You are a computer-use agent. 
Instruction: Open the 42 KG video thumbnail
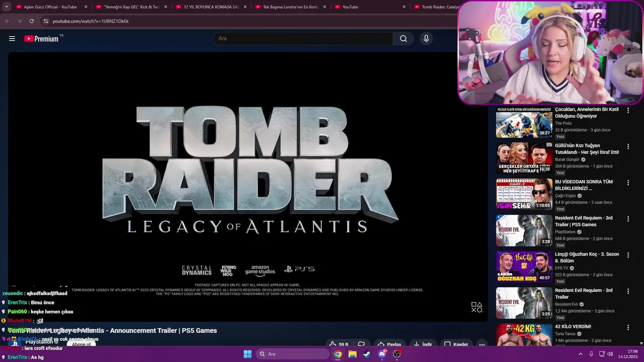tap(524, 335)
